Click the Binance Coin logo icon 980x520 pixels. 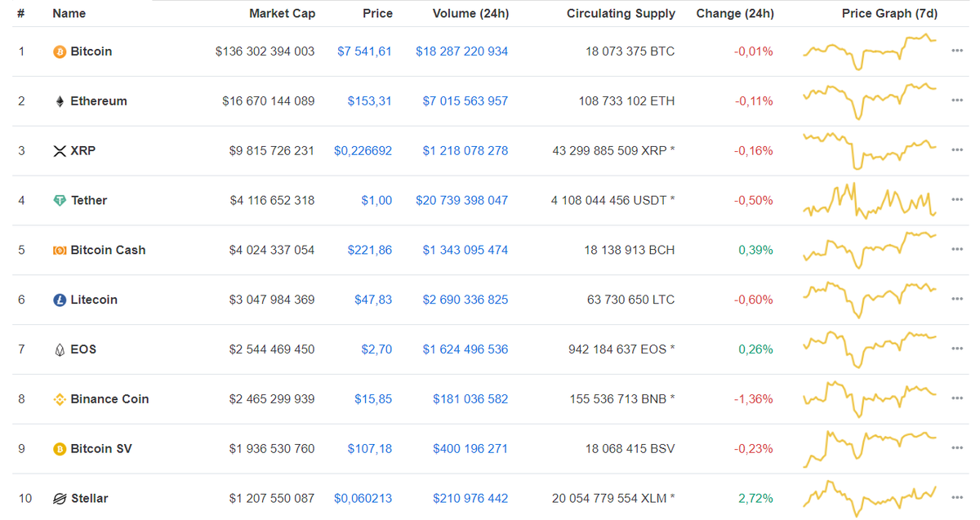click(59, 399)
